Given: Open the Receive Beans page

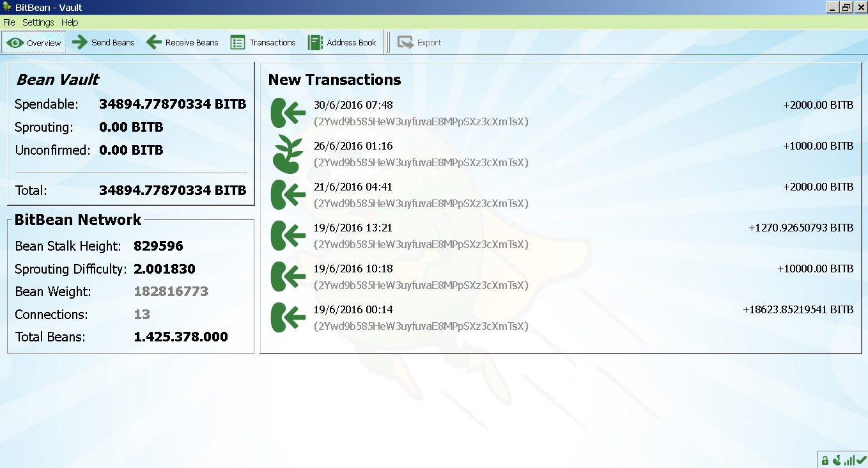Looking at the screenshot, I should click(x=182, y=43).
